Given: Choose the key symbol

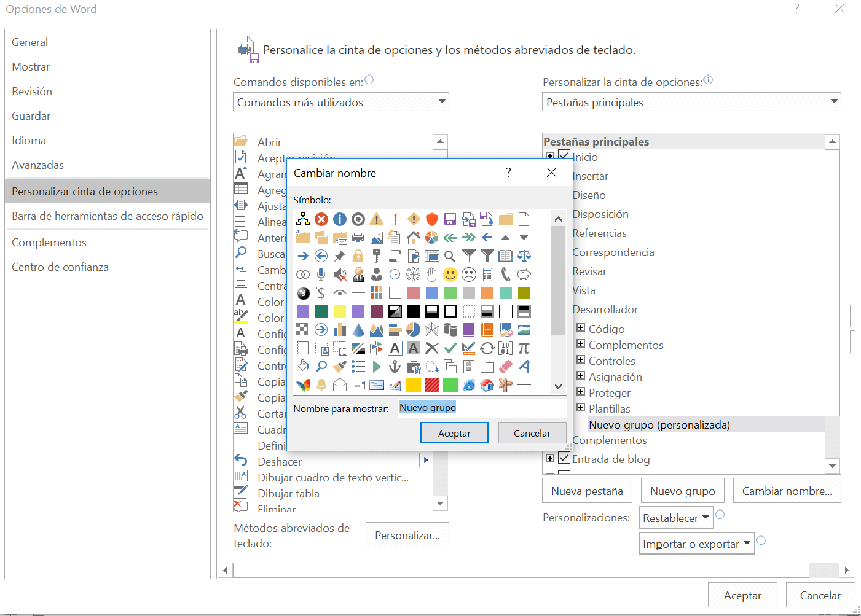Looking at the screenshot, I should (377, 256).
